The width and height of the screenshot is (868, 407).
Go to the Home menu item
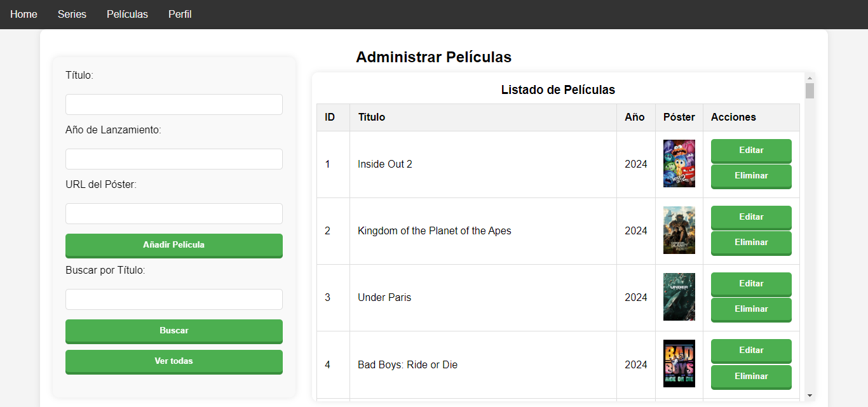pyautogui.click(x=24, y=14)
